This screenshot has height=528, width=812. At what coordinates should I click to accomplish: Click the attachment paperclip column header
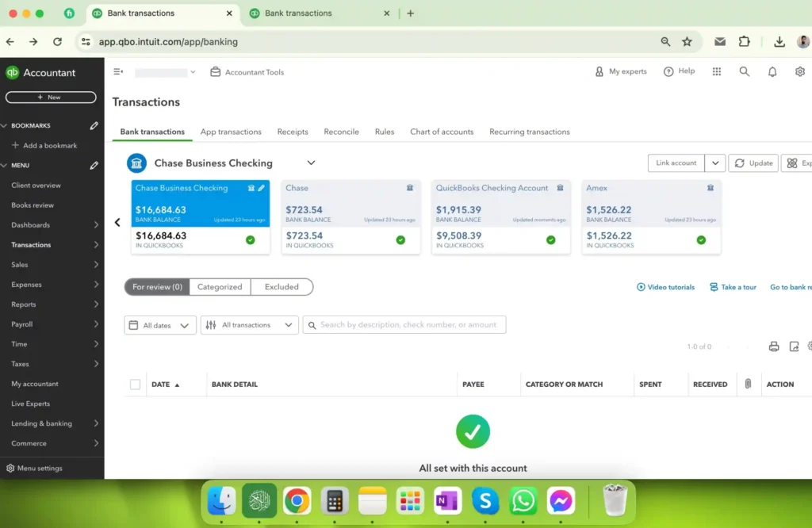click(x=748, y=384)
